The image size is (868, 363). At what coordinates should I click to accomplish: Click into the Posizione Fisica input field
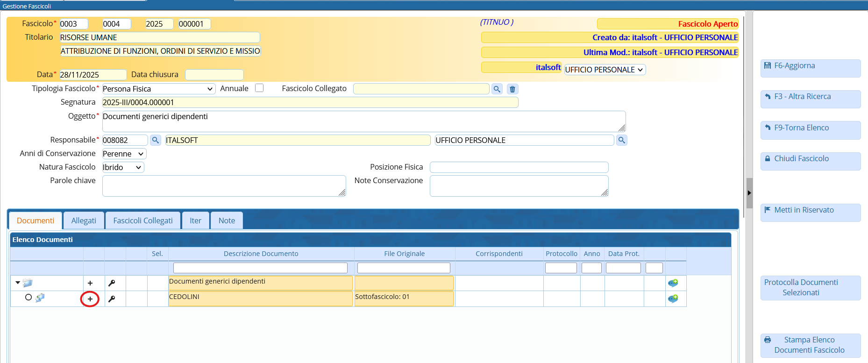point(519,167)
